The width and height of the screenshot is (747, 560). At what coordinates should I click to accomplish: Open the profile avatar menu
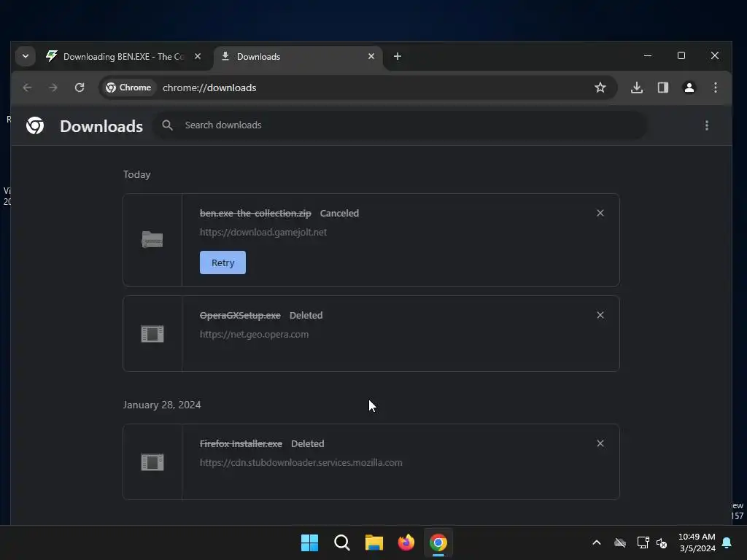tap(689, 87)
